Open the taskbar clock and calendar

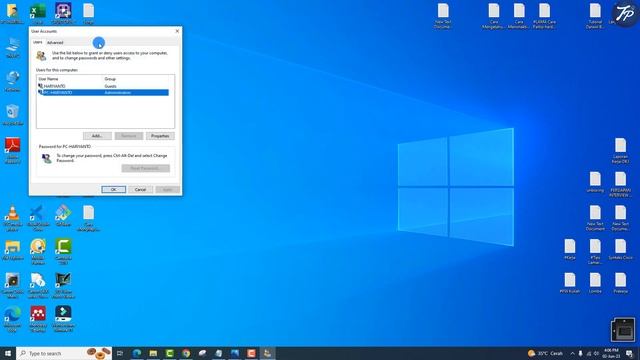point(611,353)
